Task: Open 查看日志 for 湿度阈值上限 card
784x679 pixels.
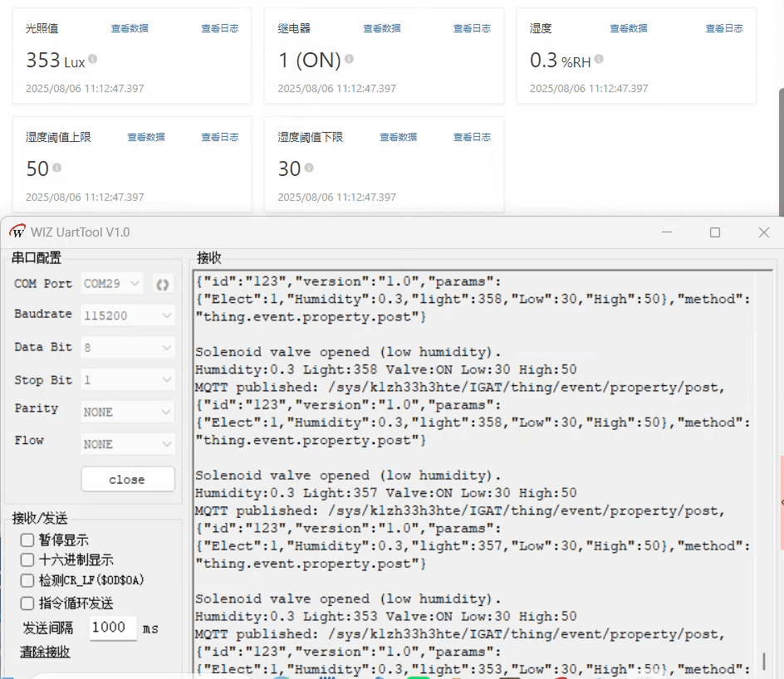Action: [x=220, y=137]
